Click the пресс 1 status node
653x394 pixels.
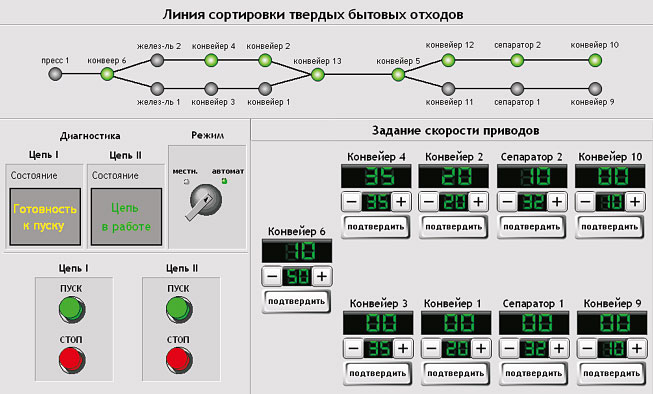(x=55, y=74)
